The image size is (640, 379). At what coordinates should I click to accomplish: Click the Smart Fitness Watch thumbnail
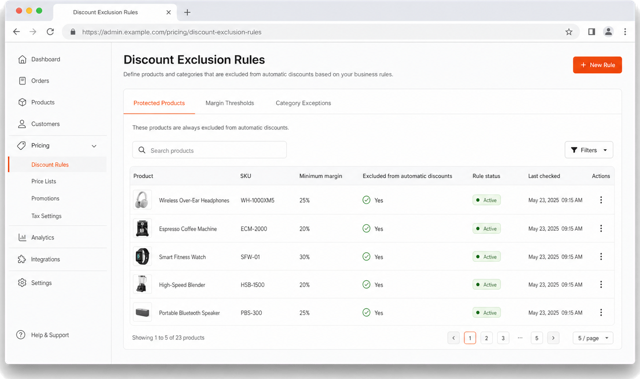pos(142,257)
